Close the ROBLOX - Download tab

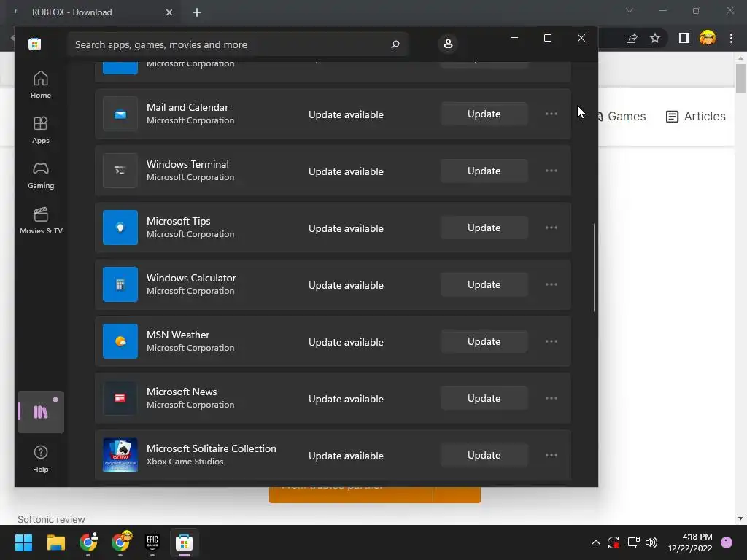(x=169, y=12)
